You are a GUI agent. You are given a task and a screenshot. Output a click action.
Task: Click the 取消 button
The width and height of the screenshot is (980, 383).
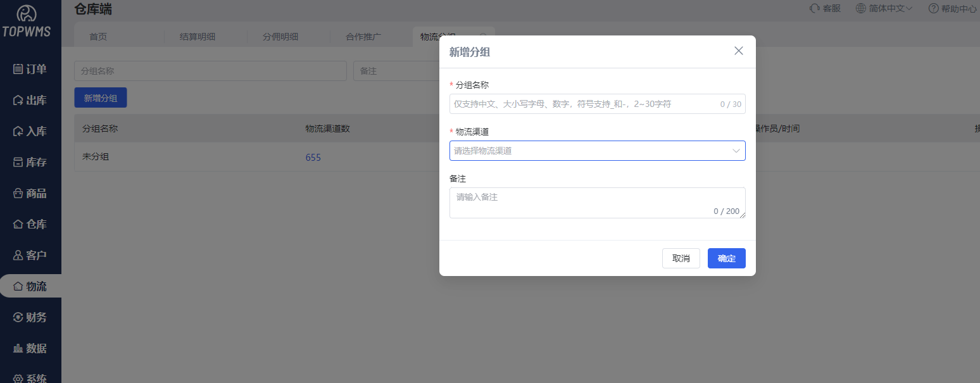click(681, 258)
